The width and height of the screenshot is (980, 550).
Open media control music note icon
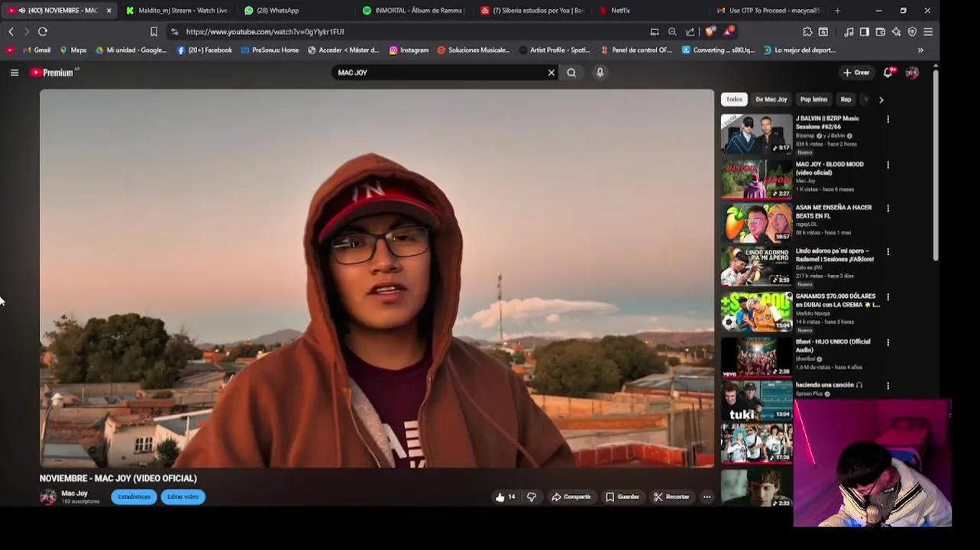click(x=849, y=31)
